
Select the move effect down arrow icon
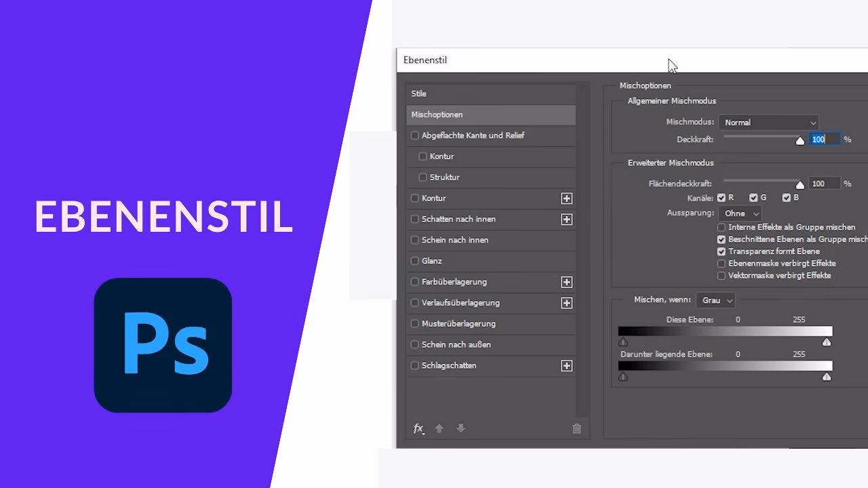point(460,428)
